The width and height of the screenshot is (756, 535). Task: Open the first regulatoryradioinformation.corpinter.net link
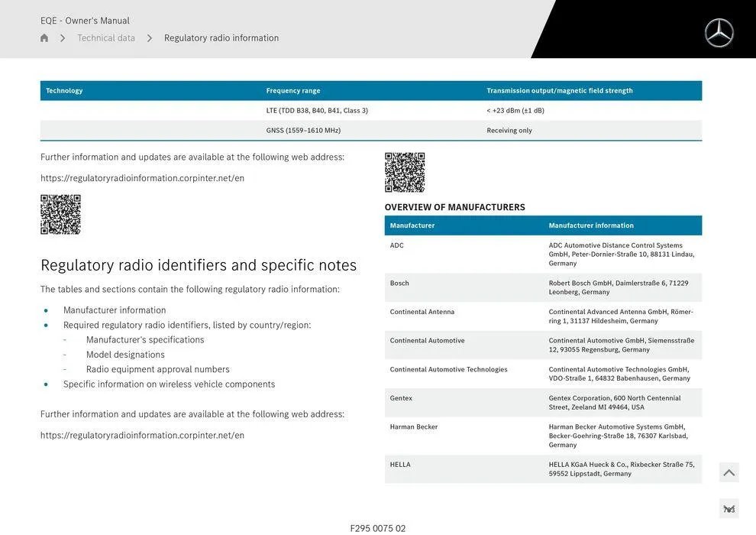pos(141,177)
